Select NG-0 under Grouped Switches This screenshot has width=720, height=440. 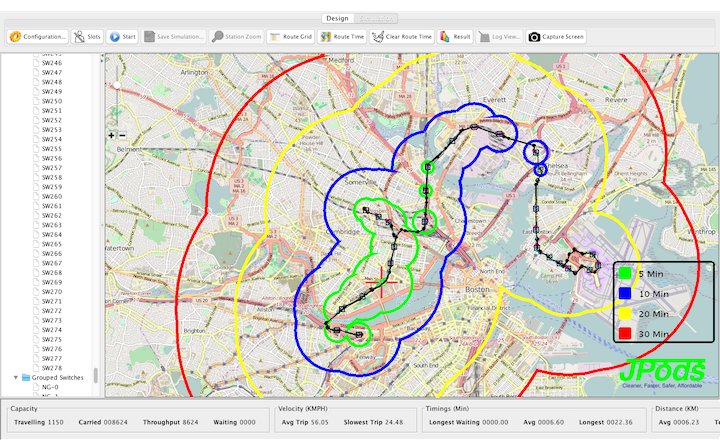(x=49, y=387)
